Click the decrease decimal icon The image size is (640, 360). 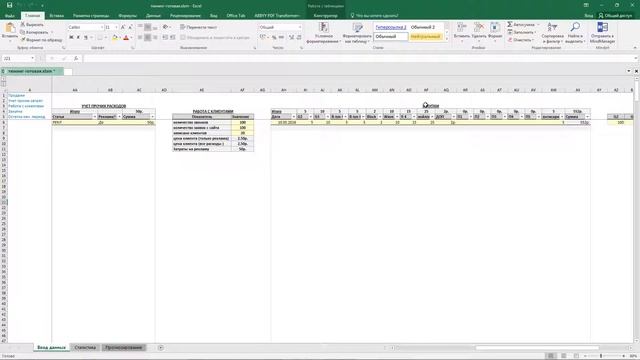pyautogui.click(x=299, y=38)
